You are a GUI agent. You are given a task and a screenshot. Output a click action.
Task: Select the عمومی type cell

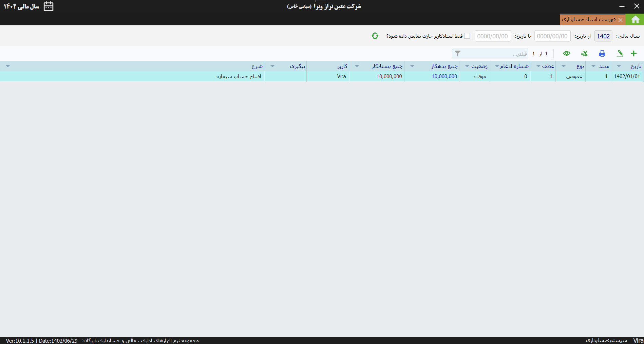[571, 76]
